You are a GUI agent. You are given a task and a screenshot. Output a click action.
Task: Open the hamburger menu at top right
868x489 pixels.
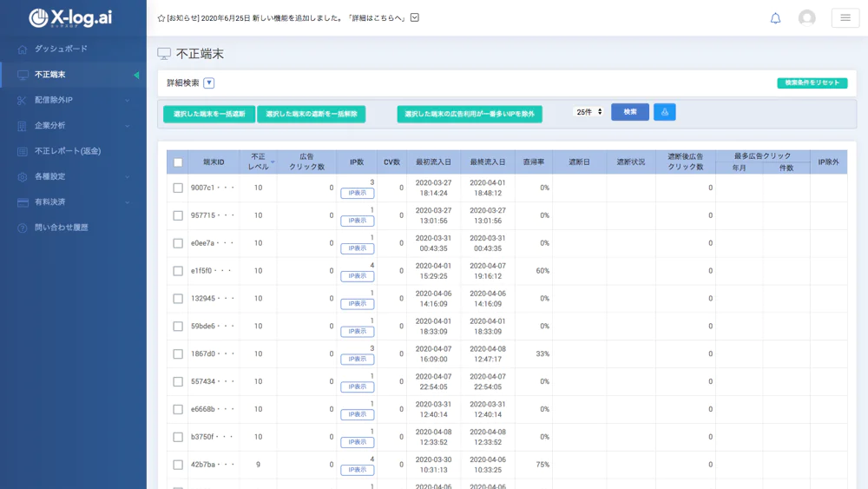(x=845, y=18)
